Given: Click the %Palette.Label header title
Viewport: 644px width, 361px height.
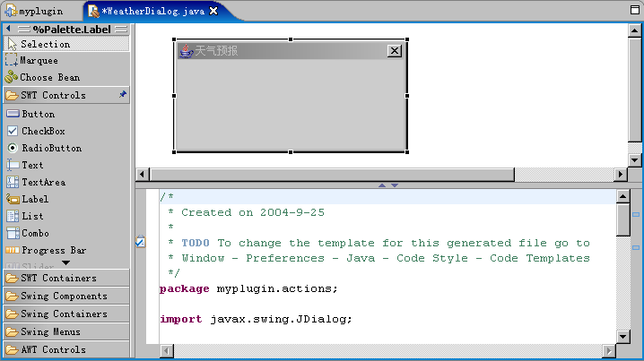Looking at the screenshot, I should (x=72, y=30).
